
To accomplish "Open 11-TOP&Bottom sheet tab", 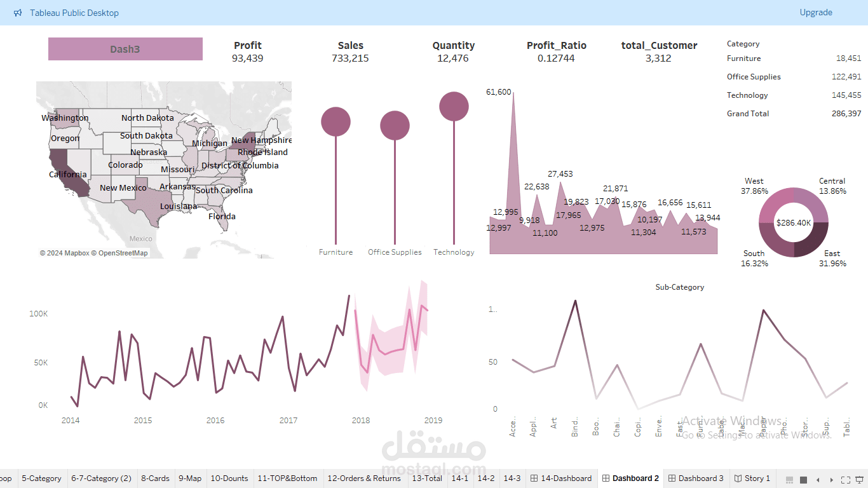I will [x=287, y=478].
